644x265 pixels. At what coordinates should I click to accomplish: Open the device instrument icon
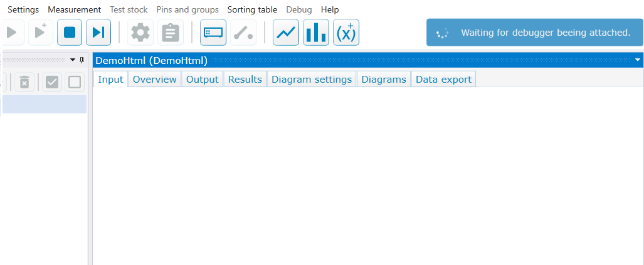coord(213,33)
